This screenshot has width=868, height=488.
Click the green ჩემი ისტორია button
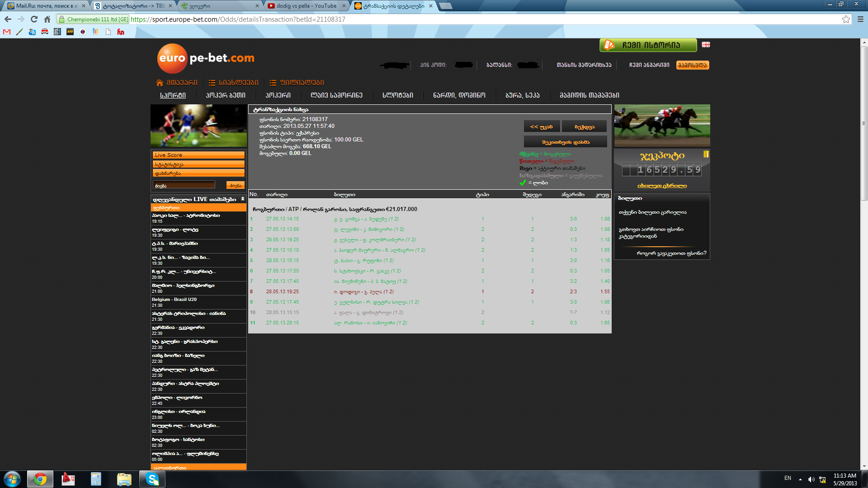tap(648, 45)
